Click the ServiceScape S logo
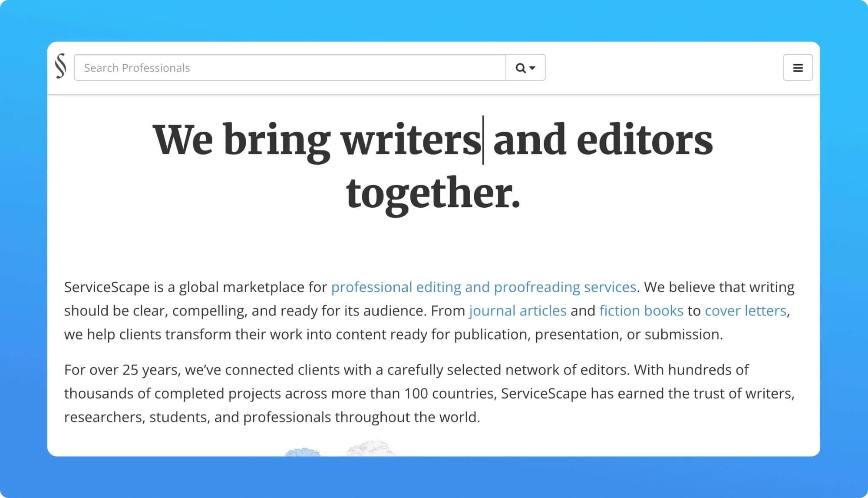 point(61,66)
